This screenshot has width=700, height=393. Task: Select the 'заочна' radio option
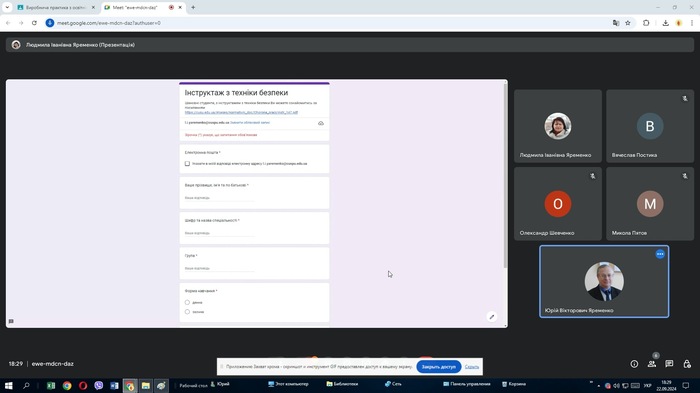click(187, 312)
